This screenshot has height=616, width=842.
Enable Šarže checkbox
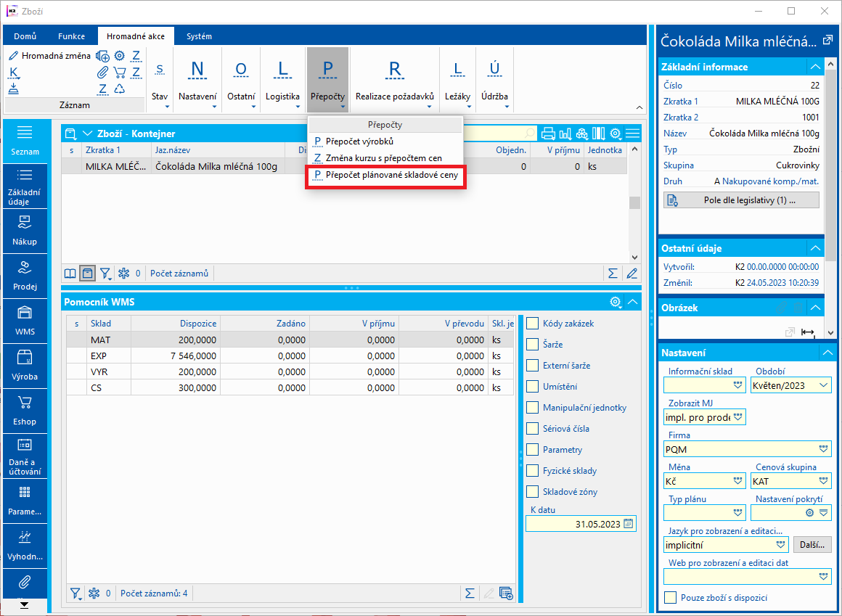coord(532,345)
